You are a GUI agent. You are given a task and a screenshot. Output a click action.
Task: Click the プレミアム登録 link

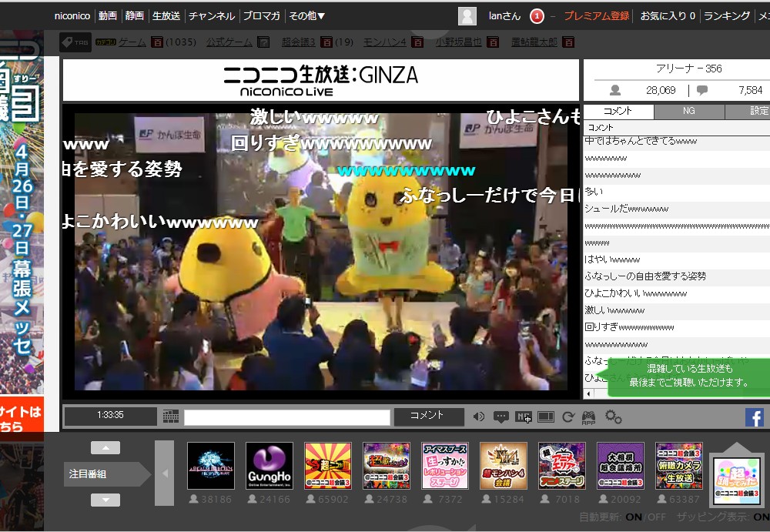[x=596, y=15]
